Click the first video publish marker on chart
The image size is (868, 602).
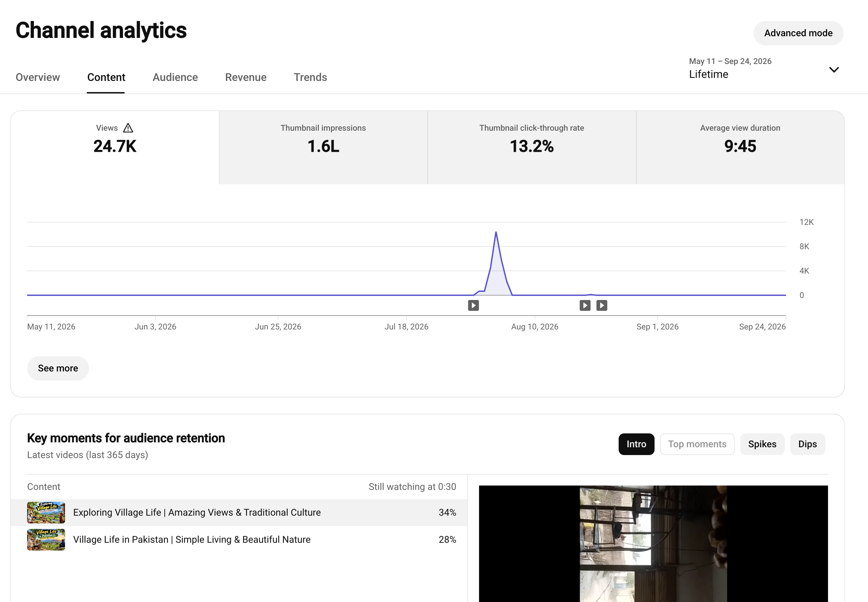(x=473, y=305)
